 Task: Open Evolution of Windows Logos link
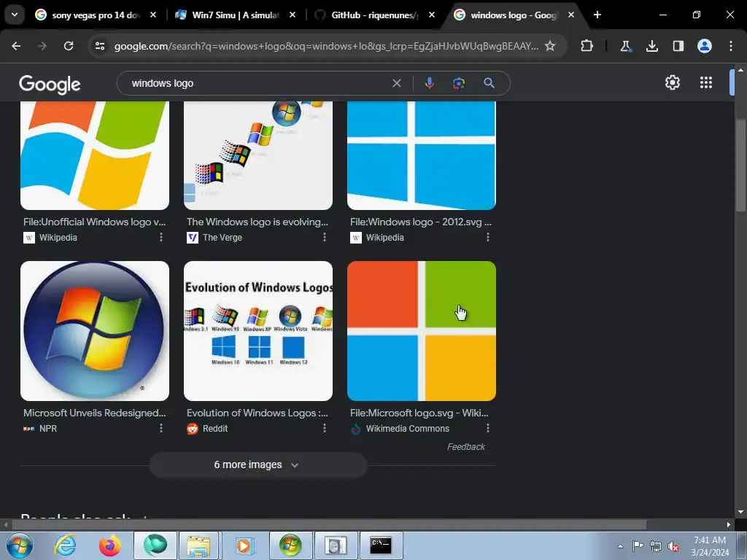point(258,413)
